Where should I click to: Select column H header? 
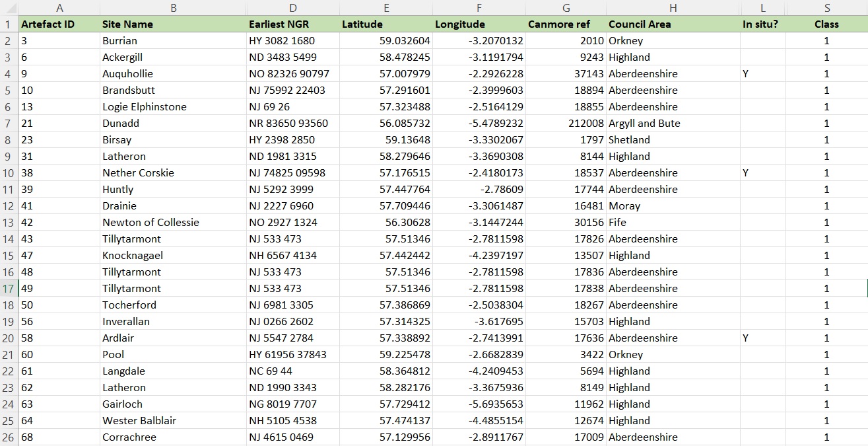coord(673,8)
